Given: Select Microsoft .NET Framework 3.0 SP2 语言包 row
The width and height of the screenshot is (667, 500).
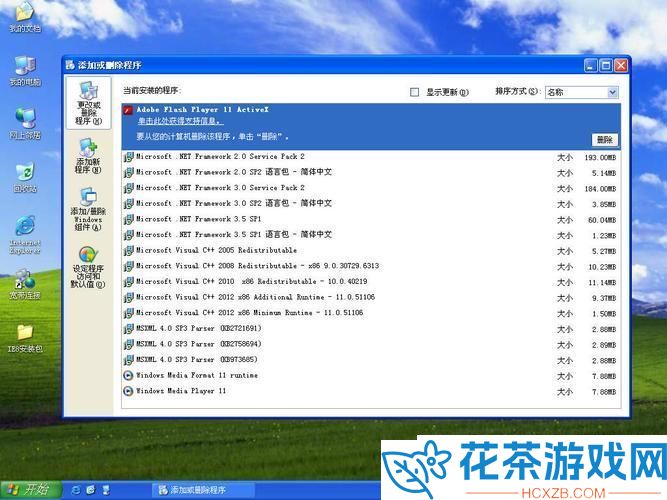Looking at the screenshot, I should point(371,204).
